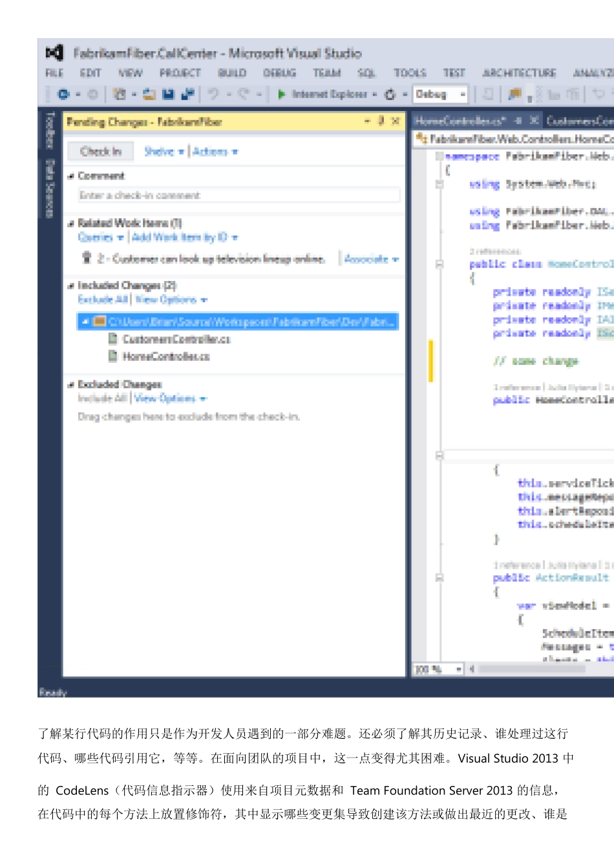This screenshot has height=868, width=614.
Task: Open the PROJECT menu
Action: point(180,73)
